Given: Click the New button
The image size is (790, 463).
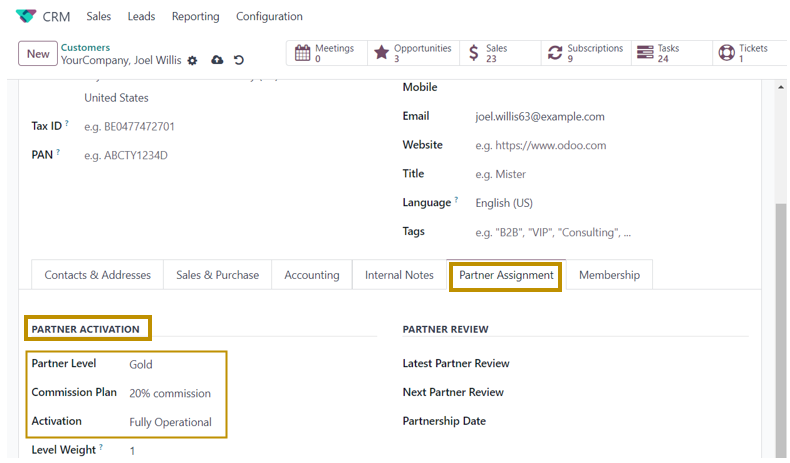Looking at the screenshot, I should coord(38,54).
